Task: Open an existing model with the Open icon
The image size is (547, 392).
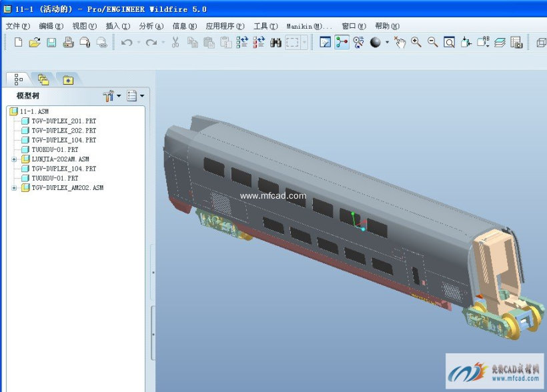Action: 35,43
